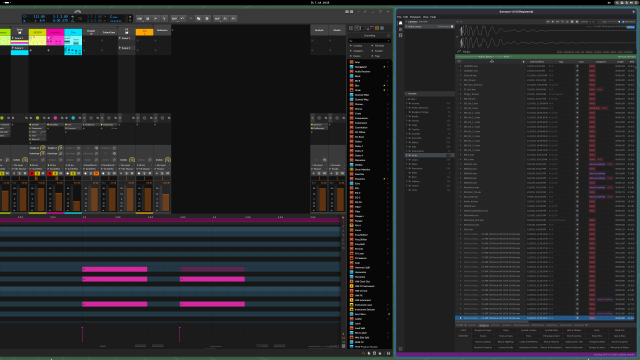The width and height of the screenshot is (640, 360).
Task: Select the dimmed muted note in the piano roll
Action: click(212, 269)
